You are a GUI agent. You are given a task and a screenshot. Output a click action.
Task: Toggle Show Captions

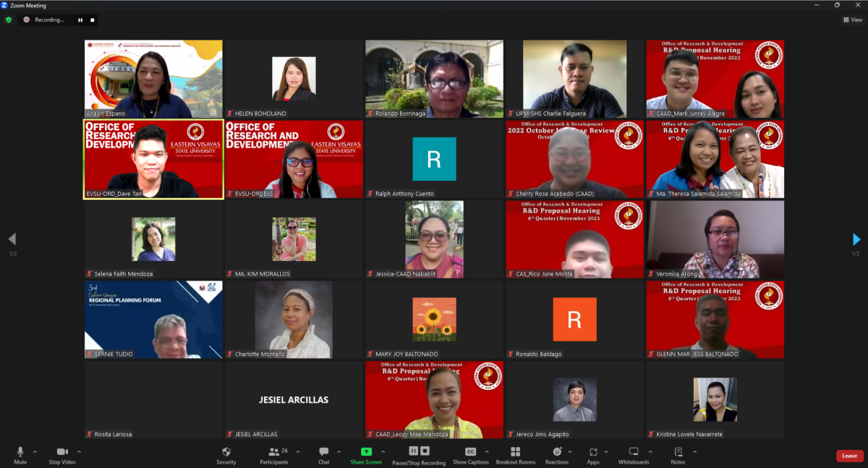pos(470,452)
